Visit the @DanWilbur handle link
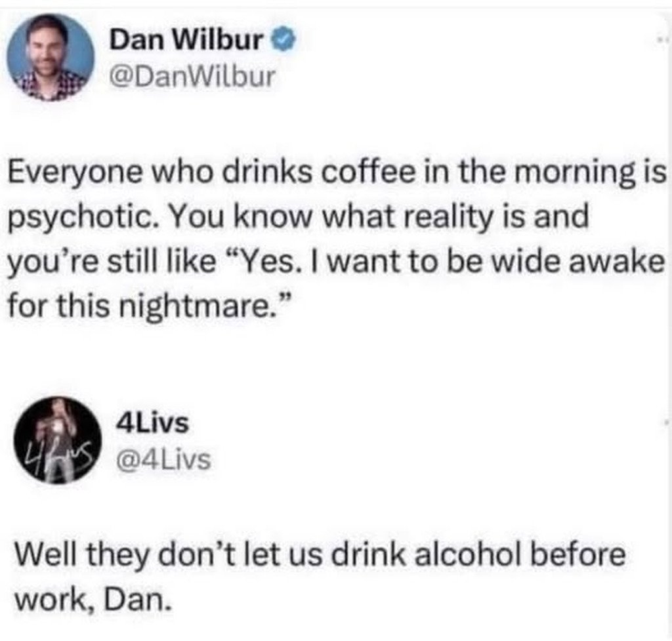672x641 pixels. point(192,77)
